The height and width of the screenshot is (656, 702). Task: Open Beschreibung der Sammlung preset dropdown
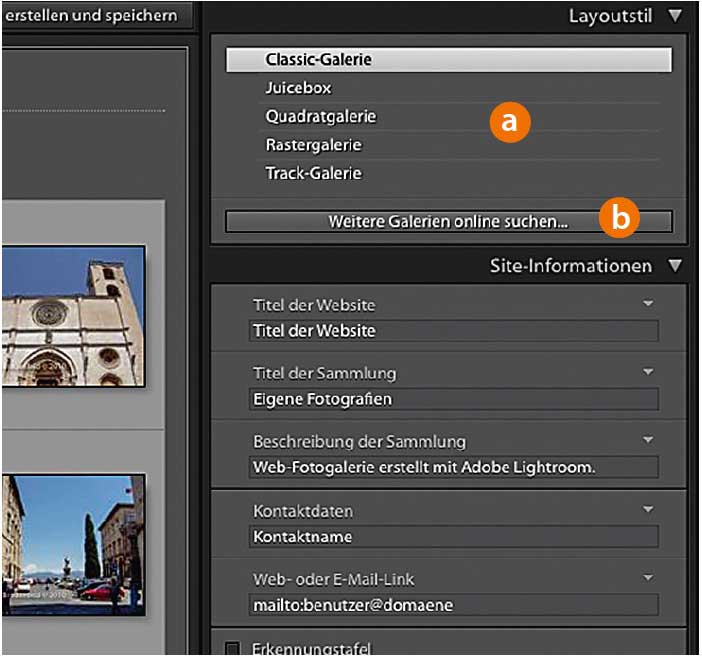tap(648, 440)
